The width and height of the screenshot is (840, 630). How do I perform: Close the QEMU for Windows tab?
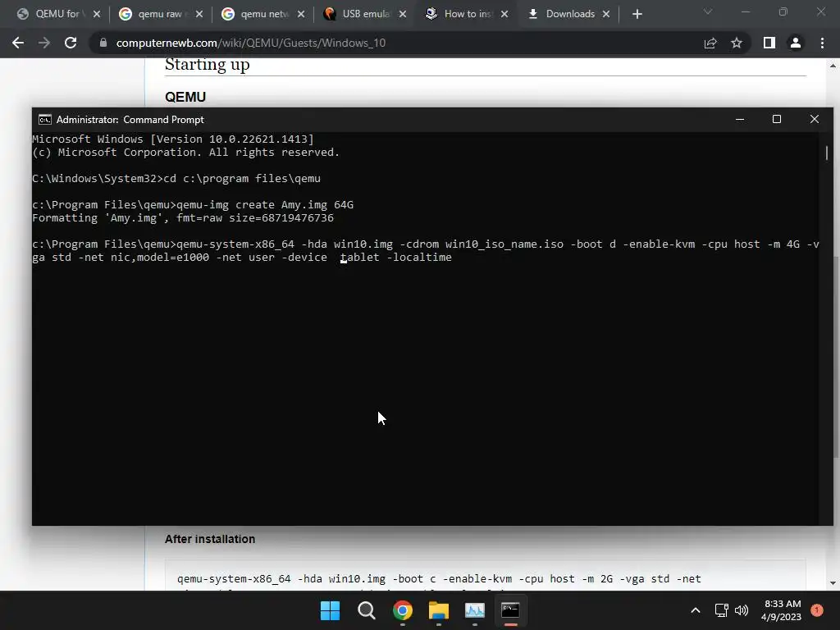tap(97, 15)
